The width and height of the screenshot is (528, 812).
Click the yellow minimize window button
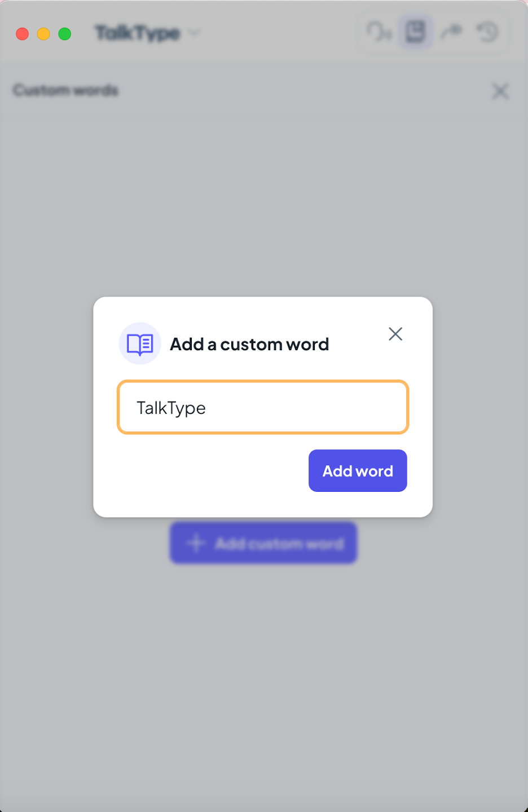43,34
